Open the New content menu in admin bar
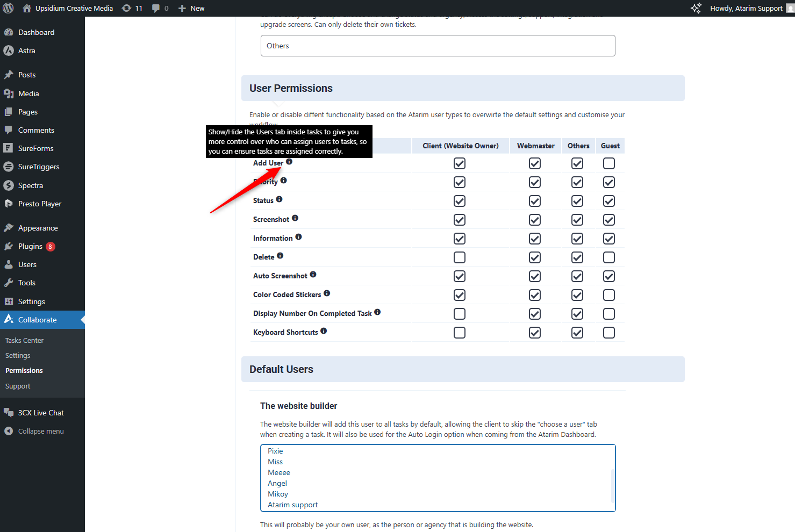 [191, 8]
